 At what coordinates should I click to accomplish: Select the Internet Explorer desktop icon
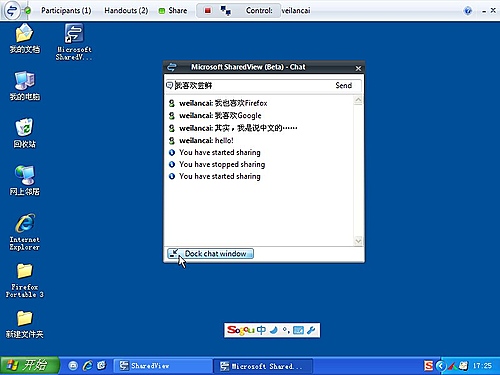pos(24,232)
